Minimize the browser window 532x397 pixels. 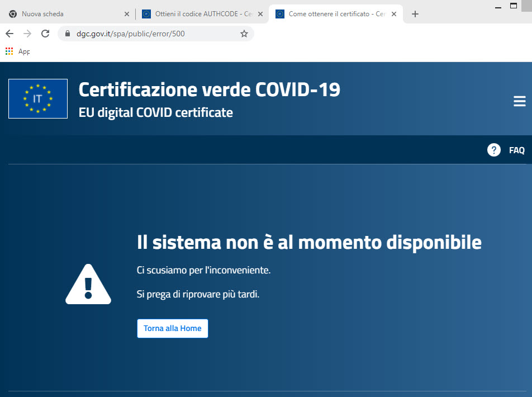pos(498,7)
